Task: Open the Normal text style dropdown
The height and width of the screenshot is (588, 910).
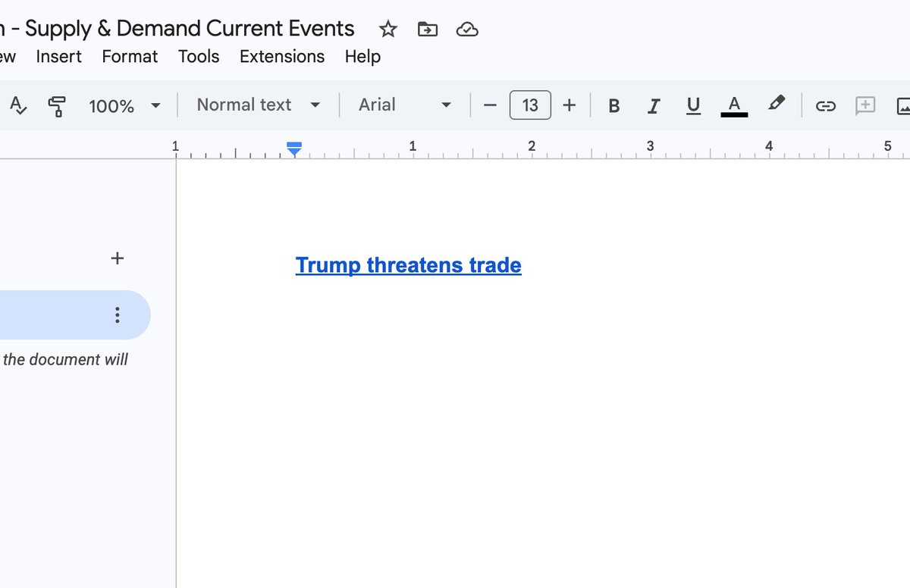Action: tap(258, 105)
